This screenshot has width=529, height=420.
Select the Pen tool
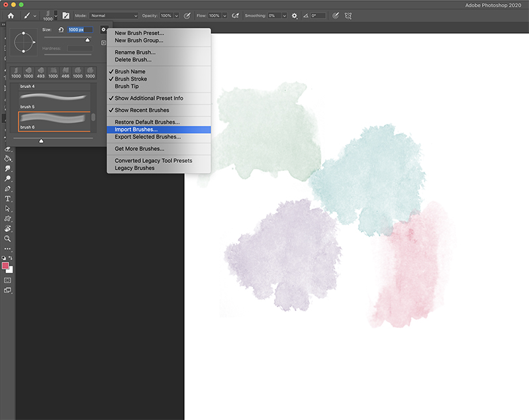[x=8, y=189]
